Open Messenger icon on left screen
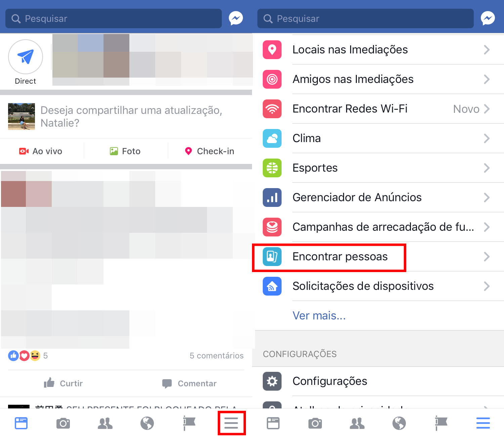The height and width of the screenshot is (438, 504). (x=236, y=18)
